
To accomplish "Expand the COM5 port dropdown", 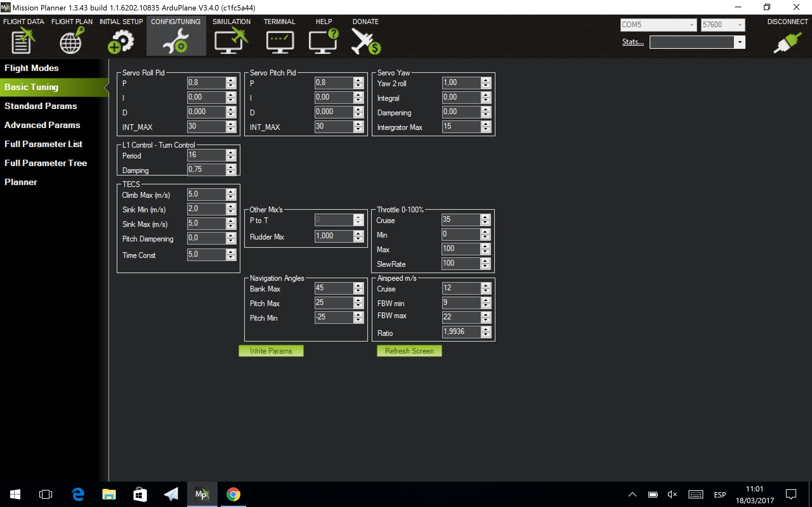I will pos(691,25).
